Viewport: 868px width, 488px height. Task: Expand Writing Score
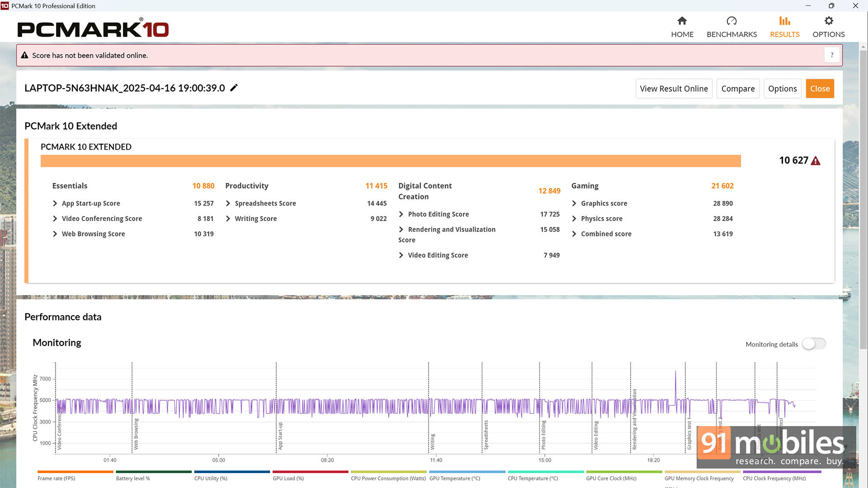click(x=228, y=219)
